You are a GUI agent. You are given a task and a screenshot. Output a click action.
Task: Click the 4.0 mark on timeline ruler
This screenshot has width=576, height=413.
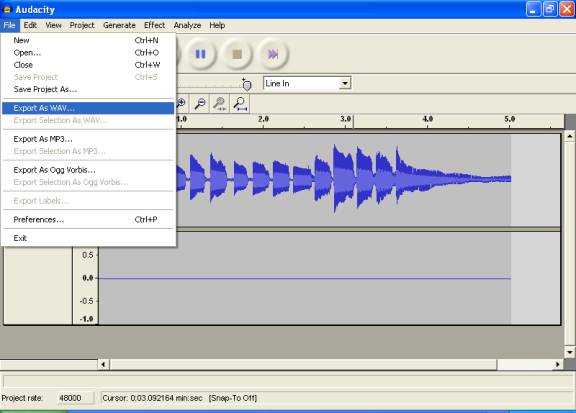pos(428,119)
